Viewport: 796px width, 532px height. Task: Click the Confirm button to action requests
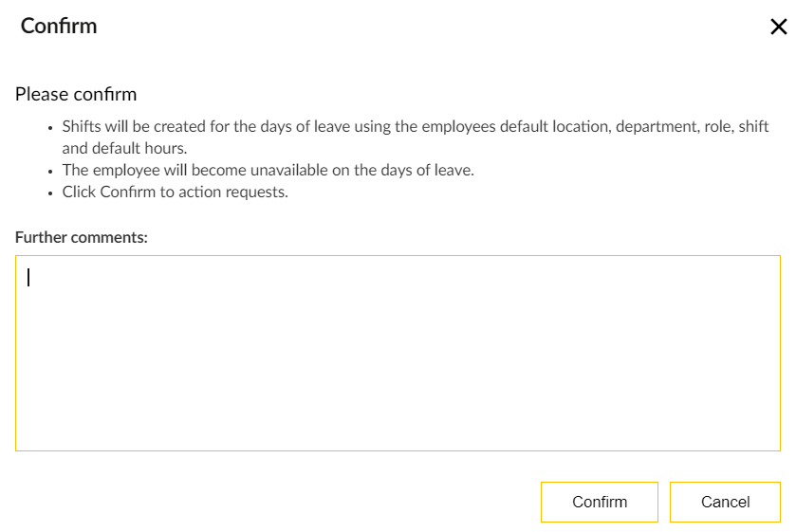[x=600, y=502]
